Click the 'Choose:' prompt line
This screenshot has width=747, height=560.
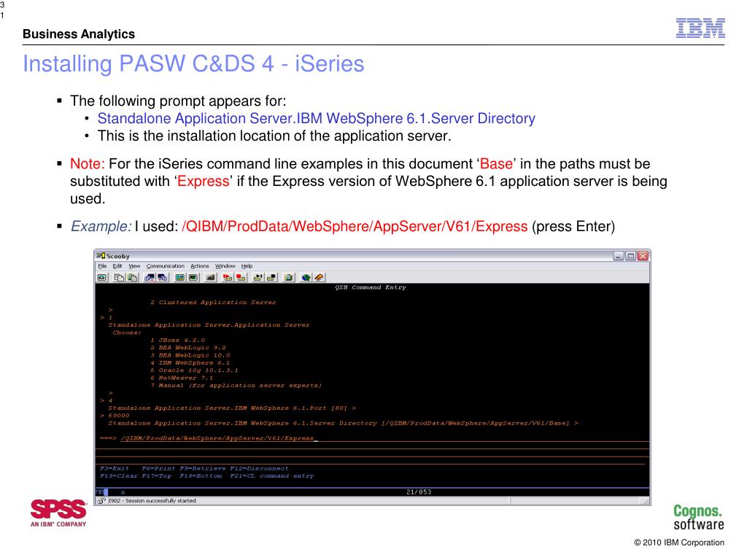pyautogui.click(x=127, y=332)
